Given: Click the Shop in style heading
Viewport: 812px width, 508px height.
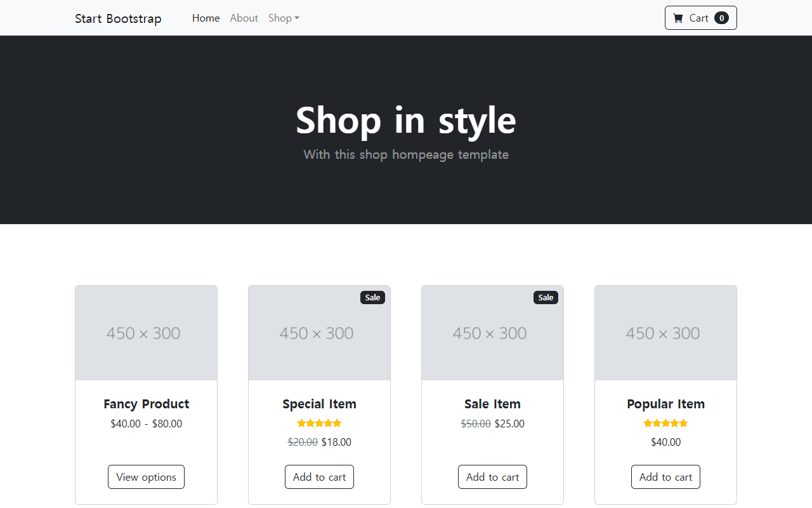Looking at the screenshot, I should point(406,120).
